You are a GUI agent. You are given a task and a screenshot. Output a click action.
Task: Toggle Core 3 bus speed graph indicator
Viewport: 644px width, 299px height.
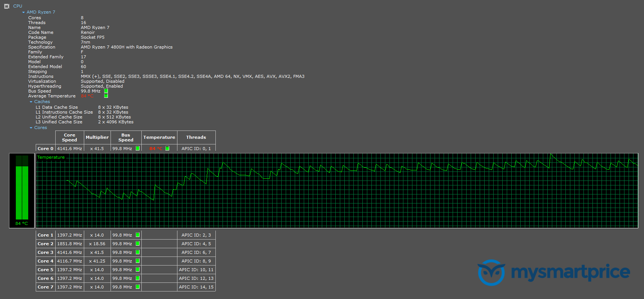point(138,252)
